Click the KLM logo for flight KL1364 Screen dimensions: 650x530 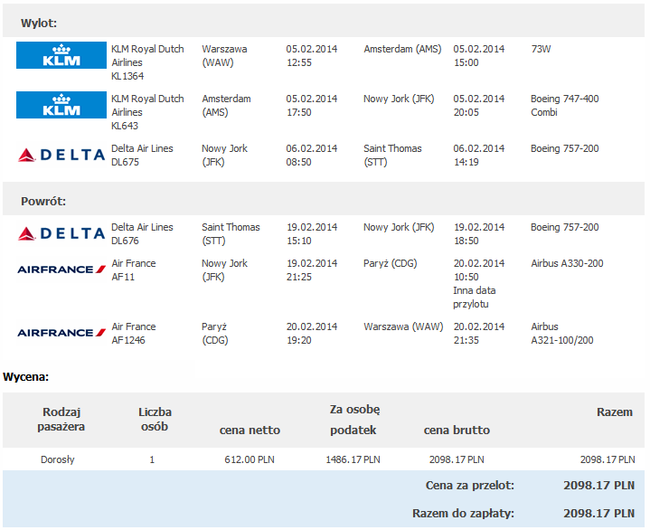(x=60, y=55)
